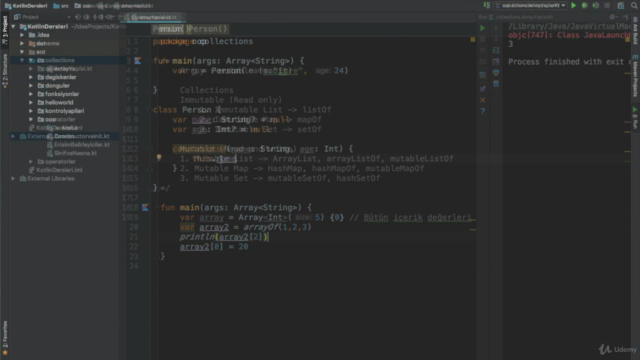
Task: Click Scroll to End in the Run console
Action: click(496, 62)
